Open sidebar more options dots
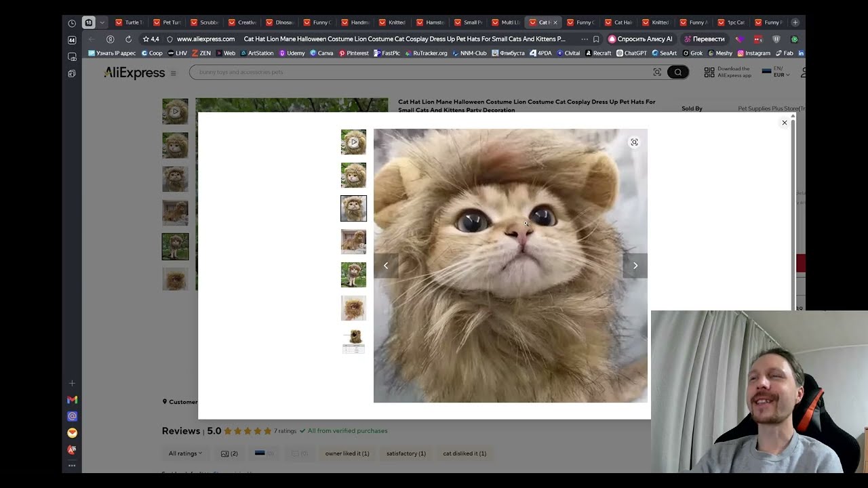 click(72, 465)
